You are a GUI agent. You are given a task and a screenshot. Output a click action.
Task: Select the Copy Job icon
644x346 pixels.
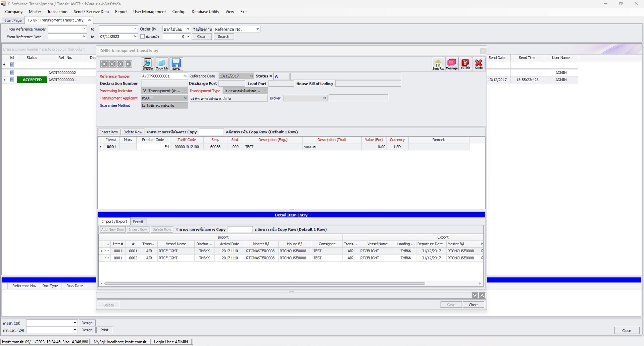[162, 64]
